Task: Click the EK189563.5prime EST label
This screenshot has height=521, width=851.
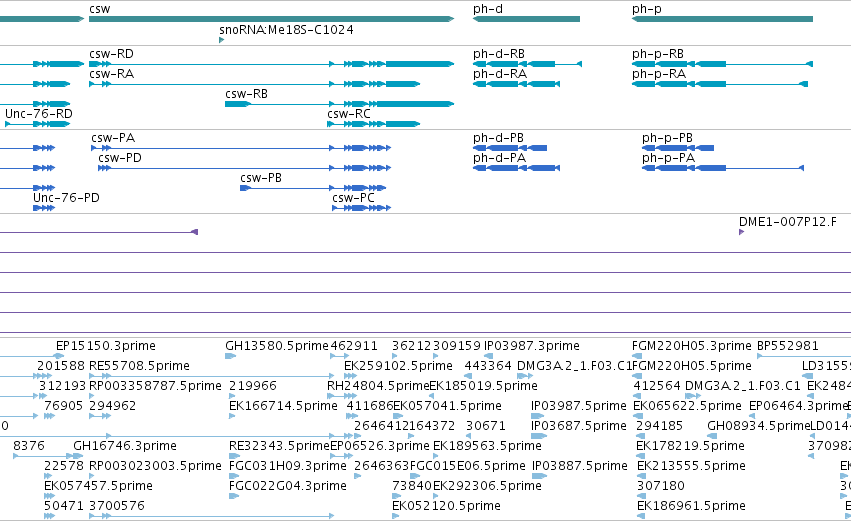Action: click(487, 446)
